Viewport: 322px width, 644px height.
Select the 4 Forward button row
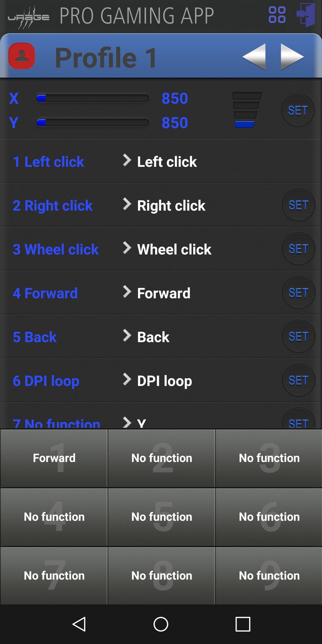pyautogui.click(x=45, y=293)
